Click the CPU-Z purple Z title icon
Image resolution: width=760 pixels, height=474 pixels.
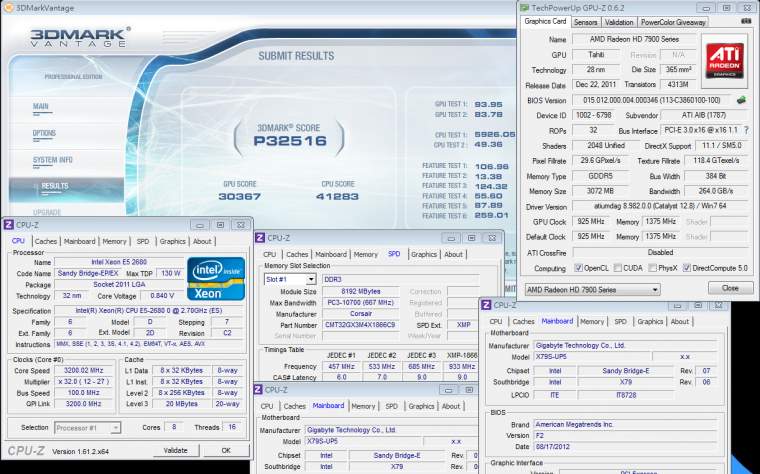coord(9,225)
